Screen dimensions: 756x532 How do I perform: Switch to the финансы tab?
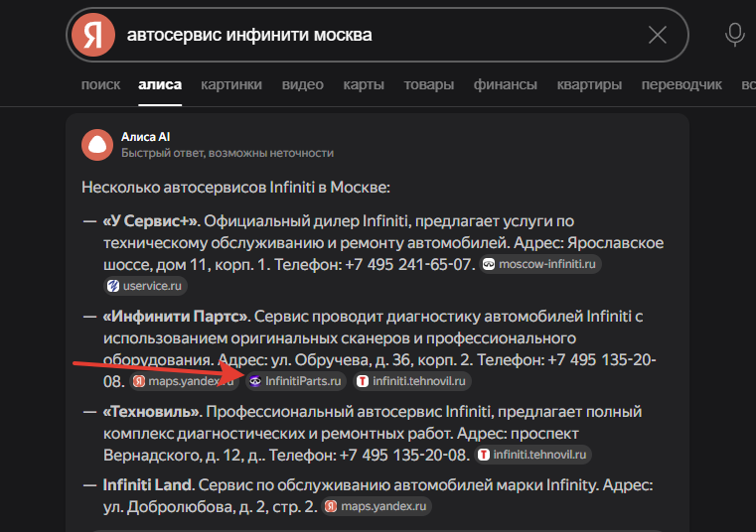click(506, 84)
